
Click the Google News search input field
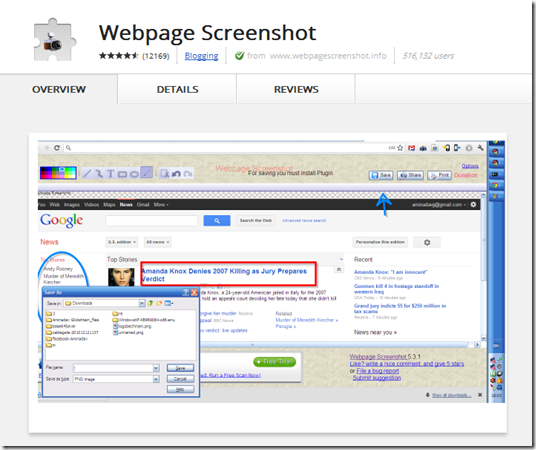[151, 221]
